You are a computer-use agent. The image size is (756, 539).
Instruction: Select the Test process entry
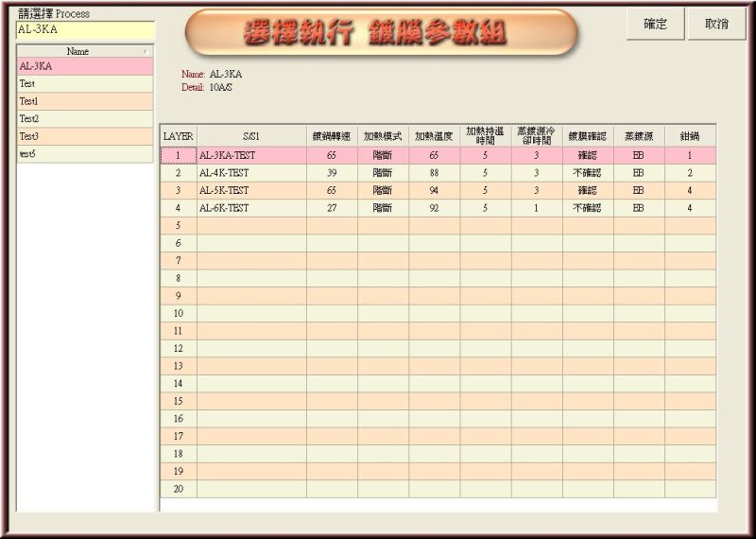(x=85, y=84)
